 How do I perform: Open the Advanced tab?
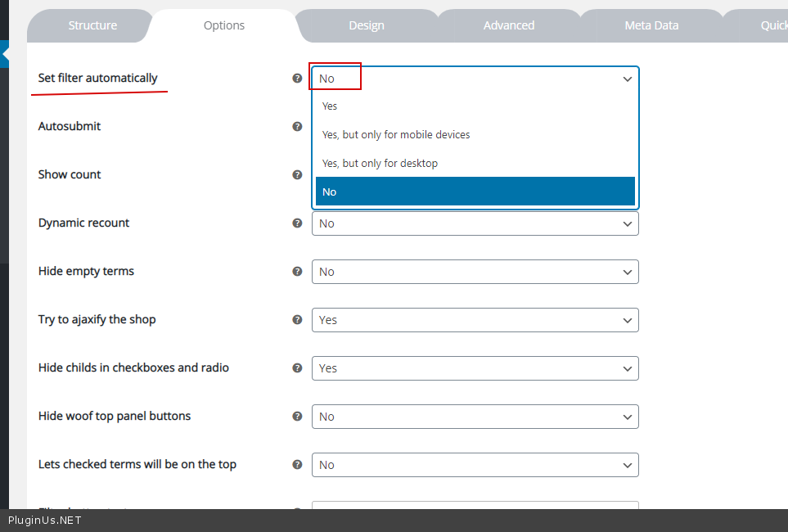pos(508,25)
